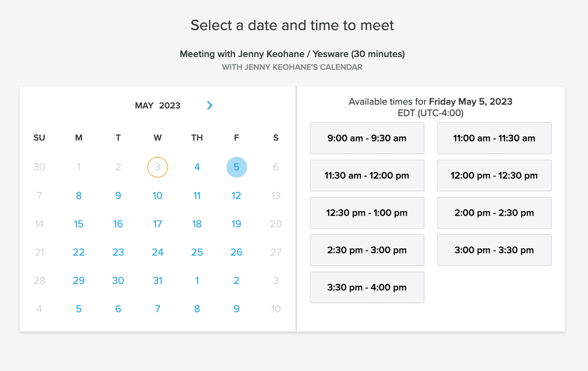Select May 26 on the calendar
Screen dimensions: 588x371
point(237,252)
